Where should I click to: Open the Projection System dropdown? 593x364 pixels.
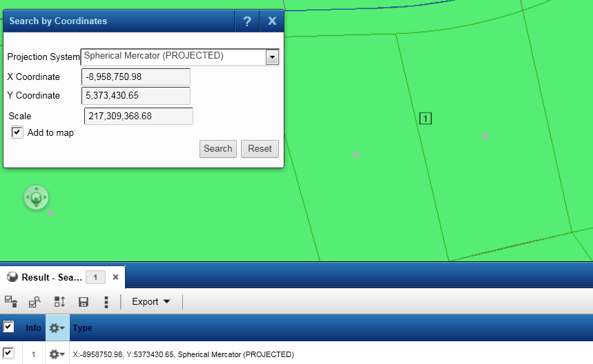coord(272,57)
